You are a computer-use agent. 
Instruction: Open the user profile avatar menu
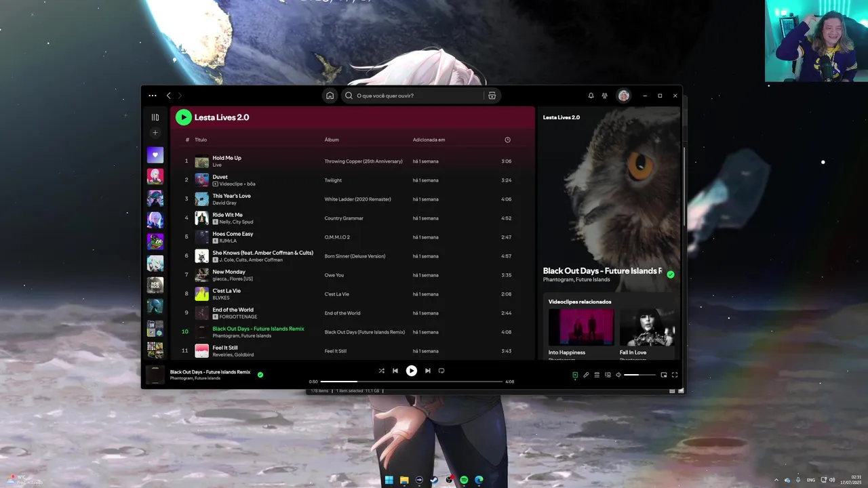pos(623,96)
